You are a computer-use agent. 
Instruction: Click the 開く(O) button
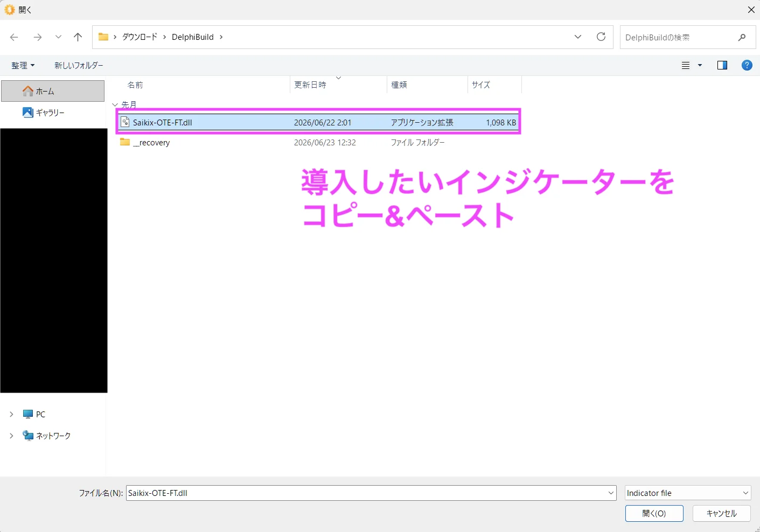coord(654,513)
